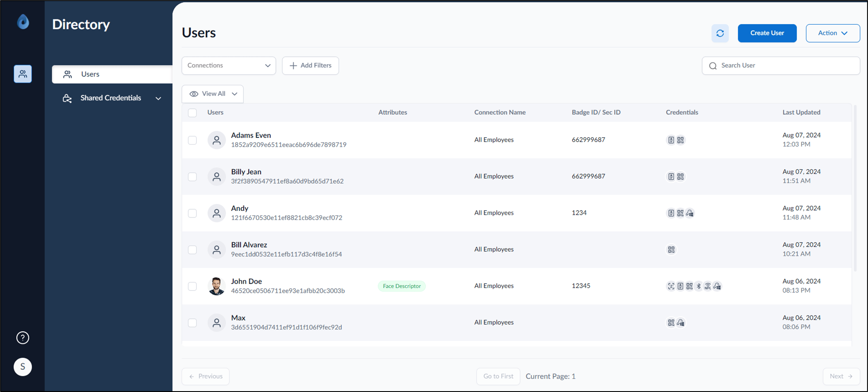The width and height of the screenshot is (868, 392).
Task: Click John Doe's face recognition credential icon
Action: point(671,286)
